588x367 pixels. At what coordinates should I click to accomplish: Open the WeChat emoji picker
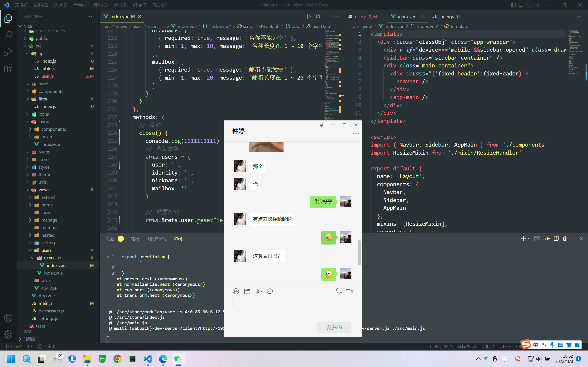tap(236, 291)
